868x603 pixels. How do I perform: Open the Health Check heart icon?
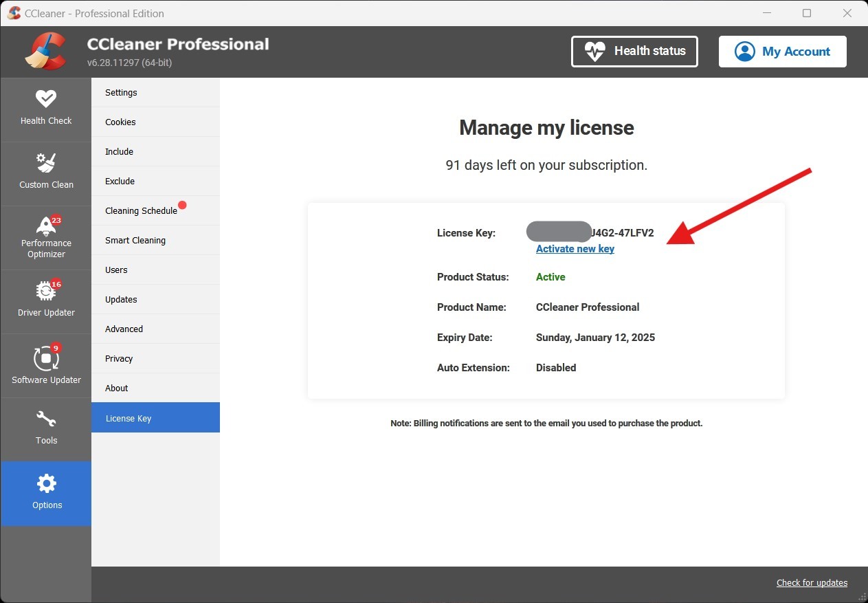(46, 99)
